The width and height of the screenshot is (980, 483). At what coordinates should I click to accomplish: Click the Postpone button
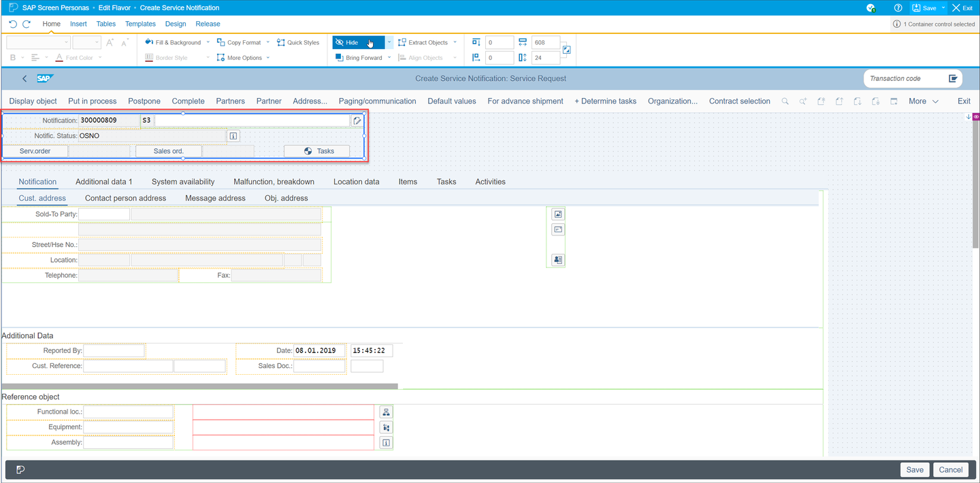[144, 101]
